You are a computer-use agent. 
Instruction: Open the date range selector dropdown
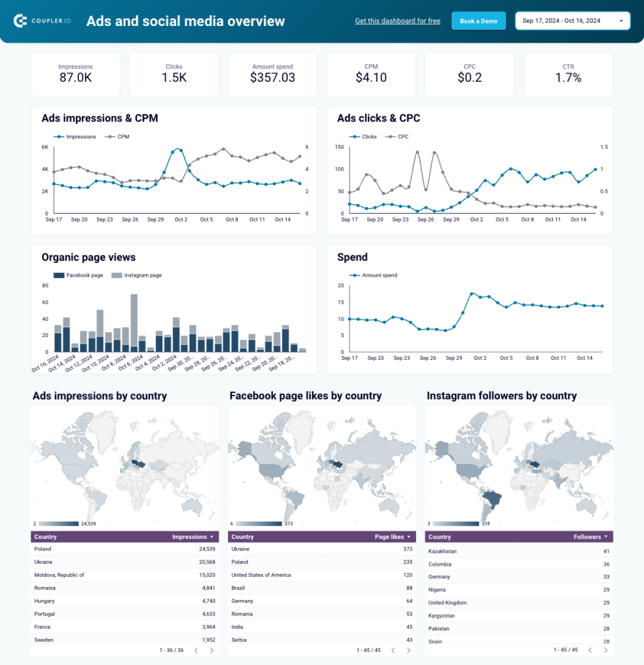(572, 20)
